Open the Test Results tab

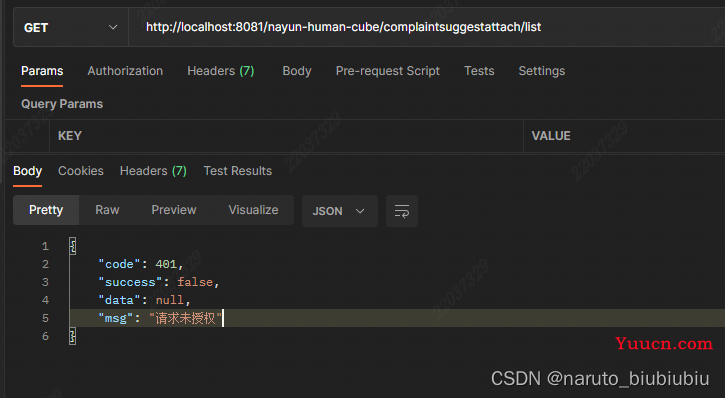coord(238,171)
